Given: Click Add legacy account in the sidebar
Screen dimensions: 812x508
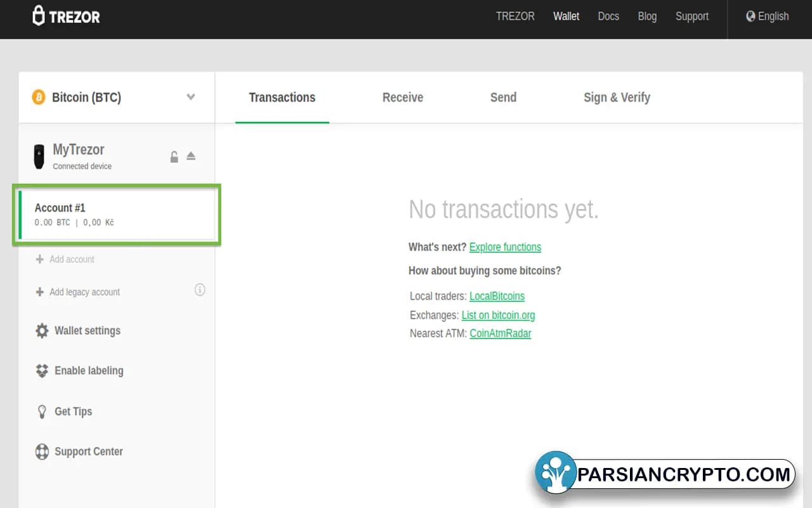Looking at the screenshot, I should [x=84, y=292].
